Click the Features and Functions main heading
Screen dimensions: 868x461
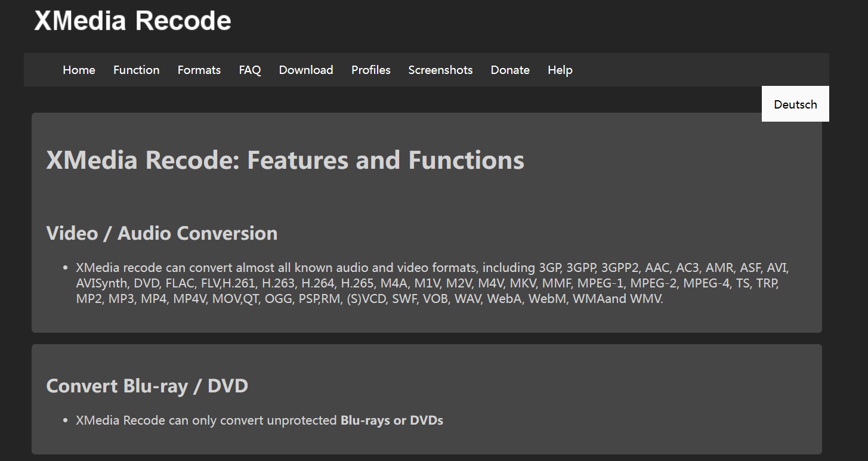click(285, 160)
